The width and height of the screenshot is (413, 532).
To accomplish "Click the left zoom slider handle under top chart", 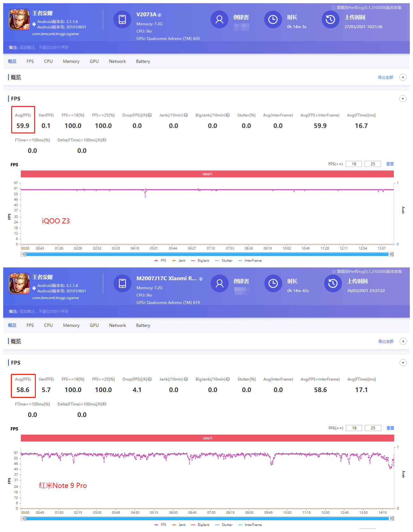I will 23,254.
